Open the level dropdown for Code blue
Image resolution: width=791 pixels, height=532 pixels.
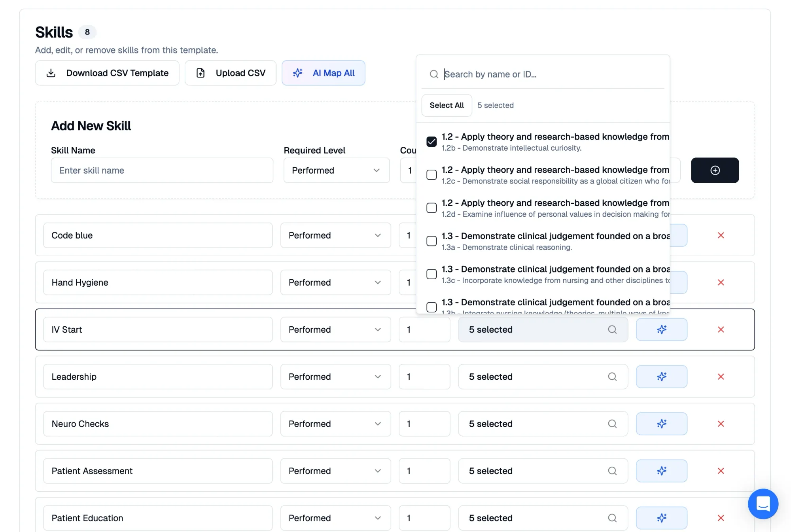click(x=335, y=235)
